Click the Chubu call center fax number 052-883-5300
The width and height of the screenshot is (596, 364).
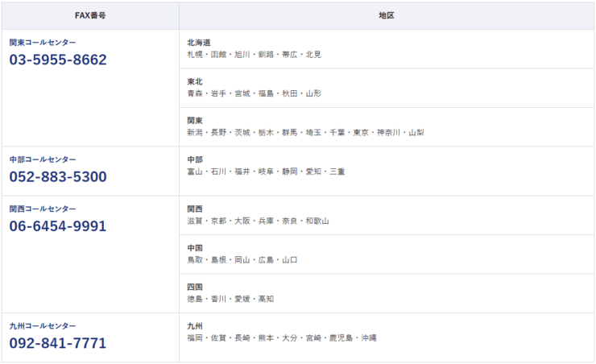click(58, 176)
